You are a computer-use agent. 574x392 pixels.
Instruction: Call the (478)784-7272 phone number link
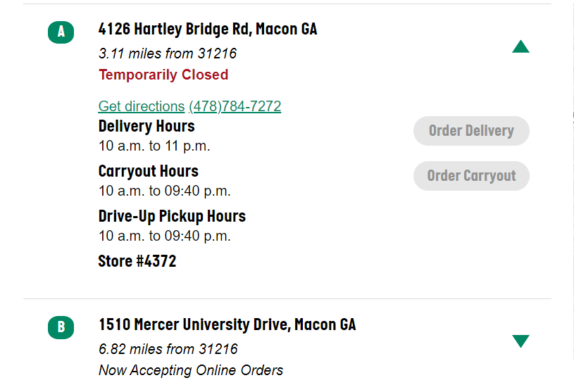pos(235,106)
